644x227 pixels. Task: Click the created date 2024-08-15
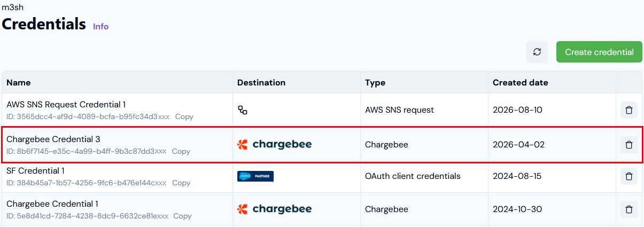click(517, 176)
